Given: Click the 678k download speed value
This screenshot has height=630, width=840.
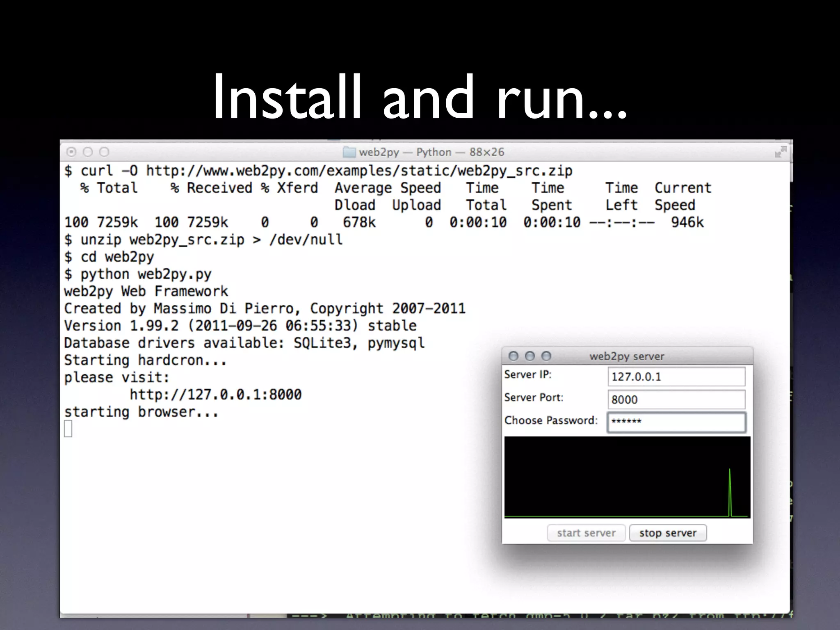Looking at the screenshot, I should [359, 222].
